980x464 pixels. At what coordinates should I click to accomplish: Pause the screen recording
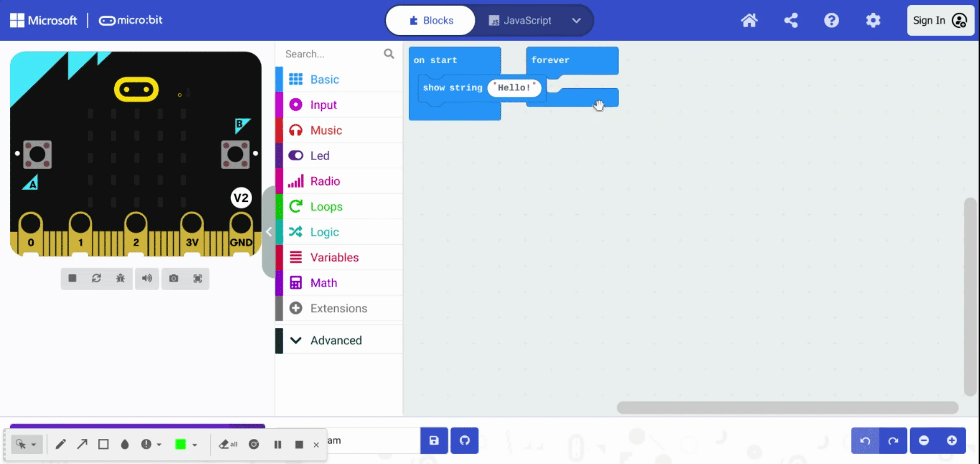pyautogui.click(x=278, y=444)
